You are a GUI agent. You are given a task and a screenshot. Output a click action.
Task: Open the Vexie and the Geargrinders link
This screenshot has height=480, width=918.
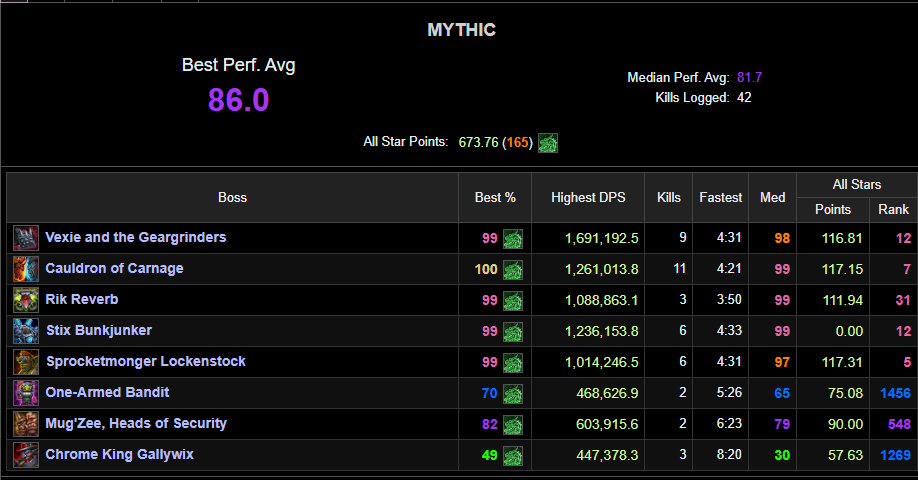tap(136, 237)
